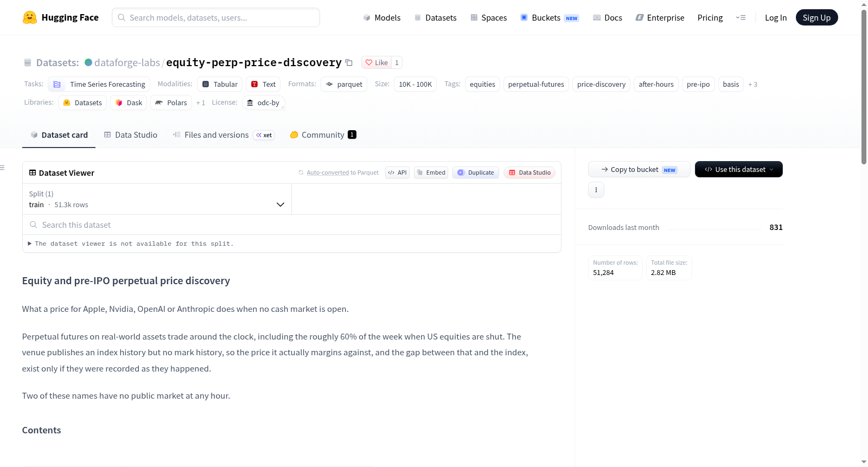Select the equities tag
This screenshot has width=868, height=467.
(482, 84)
